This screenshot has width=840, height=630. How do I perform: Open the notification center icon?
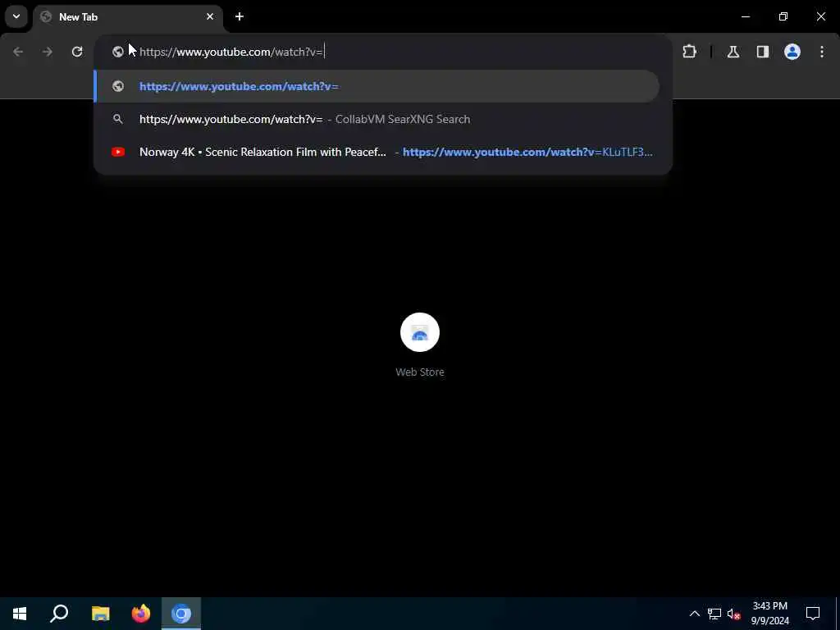[x=813, y=614]
